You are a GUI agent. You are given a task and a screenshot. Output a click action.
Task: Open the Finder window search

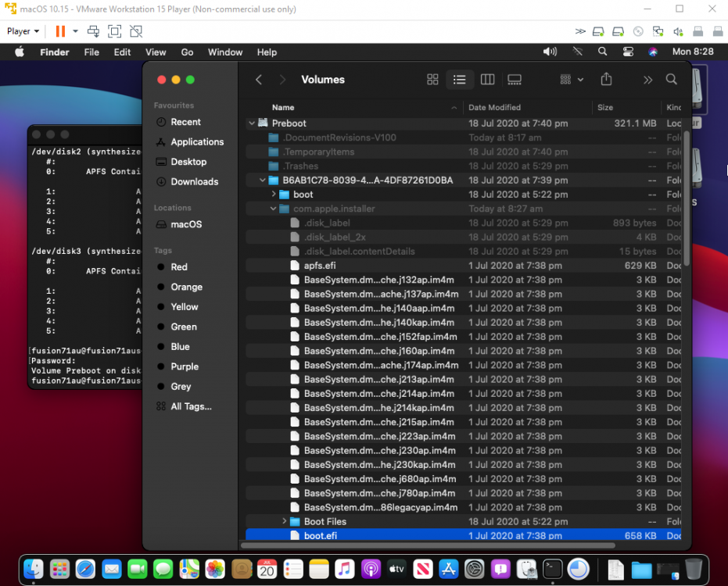pyautogui.click(x=671, y=80)
